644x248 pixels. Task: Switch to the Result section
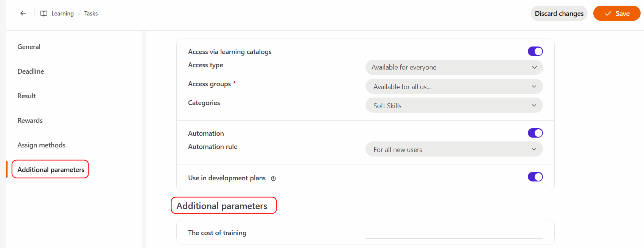click(x=26, y=96)
